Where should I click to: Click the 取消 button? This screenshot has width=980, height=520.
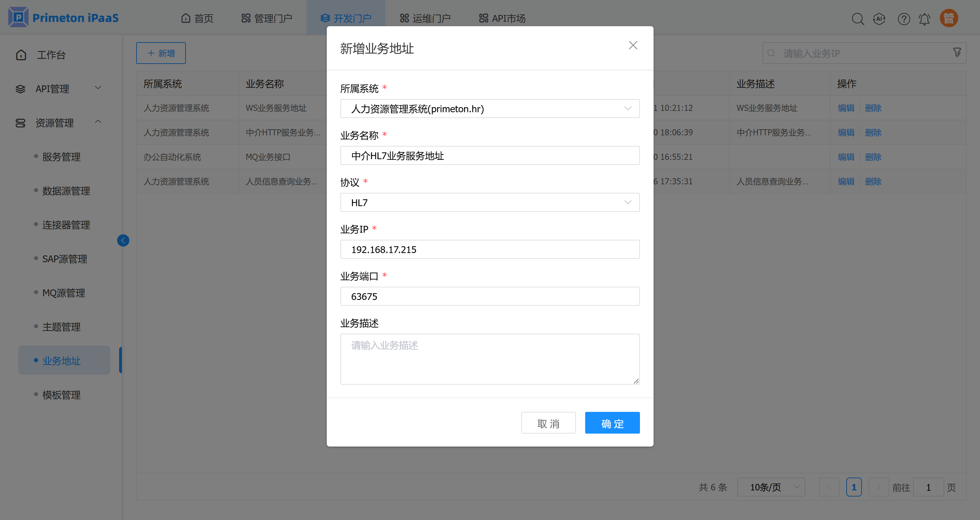(548, 423)
